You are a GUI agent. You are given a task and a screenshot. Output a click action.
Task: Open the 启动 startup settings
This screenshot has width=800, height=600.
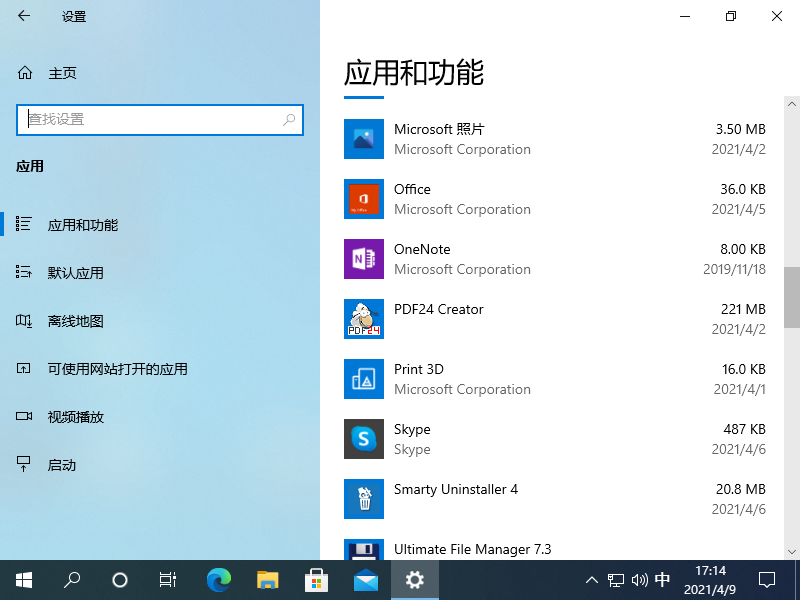click(62, 465)
